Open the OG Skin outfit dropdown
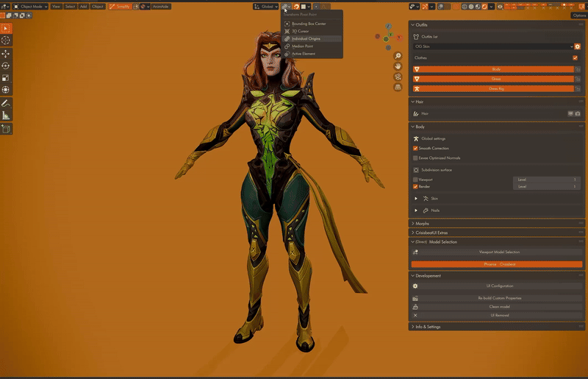Image resolution: width=588 pixels, height=379 pixels. click(x=493, y=46)
